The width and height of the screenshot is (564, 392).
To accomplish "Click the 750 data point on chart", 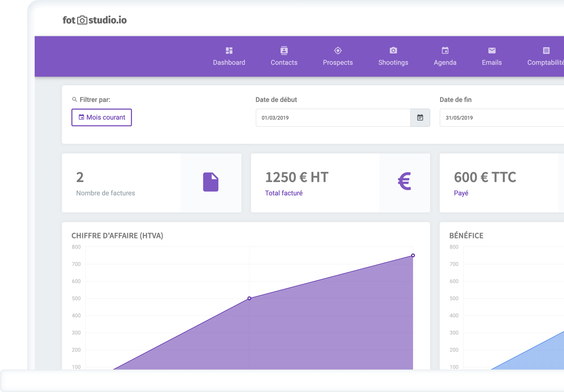I will (x=413, y=255).
